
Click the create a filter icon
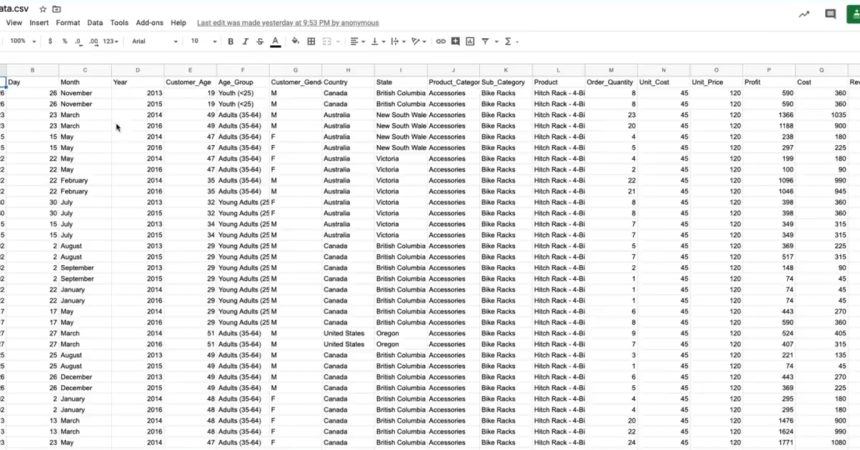tap(485, 41)
